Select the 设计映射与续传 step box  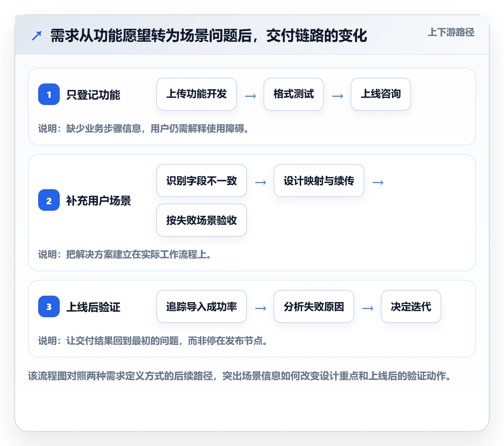[319, 181]
